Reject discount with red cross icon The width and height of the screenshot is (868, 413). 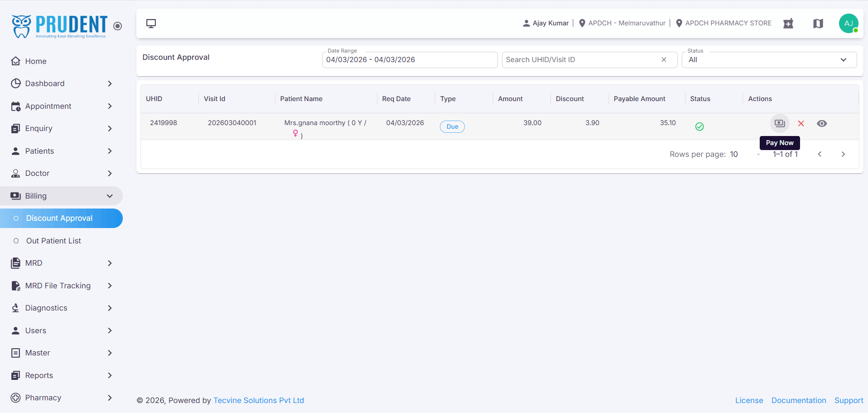tap(801, 123)
